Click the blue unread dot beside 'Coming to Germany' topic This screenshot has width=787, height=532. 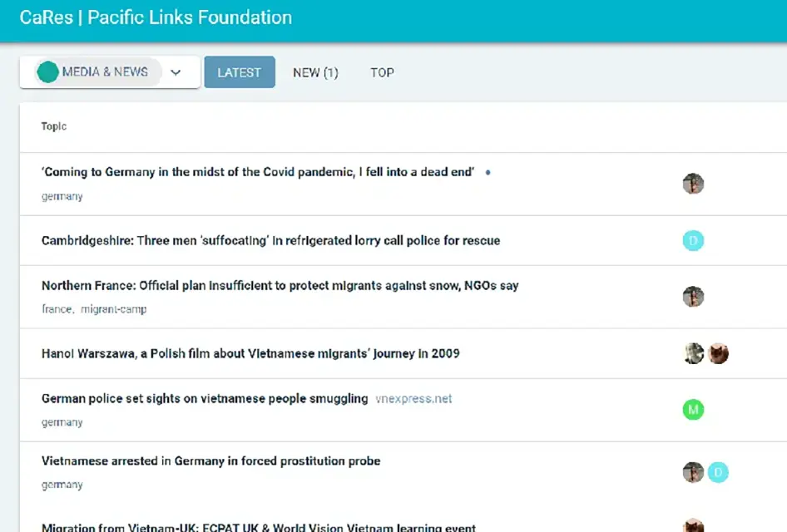point(488,173)
